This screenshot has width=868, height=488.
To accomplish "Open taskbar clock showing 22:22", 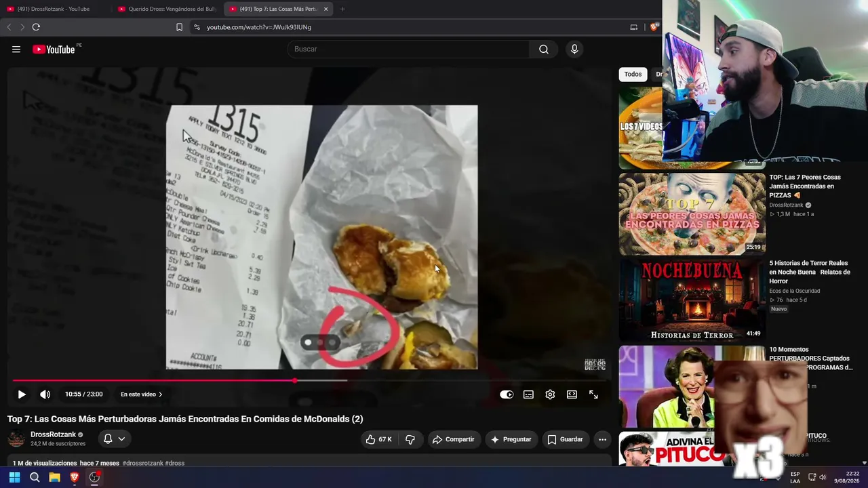I will [x=846, y=477].
